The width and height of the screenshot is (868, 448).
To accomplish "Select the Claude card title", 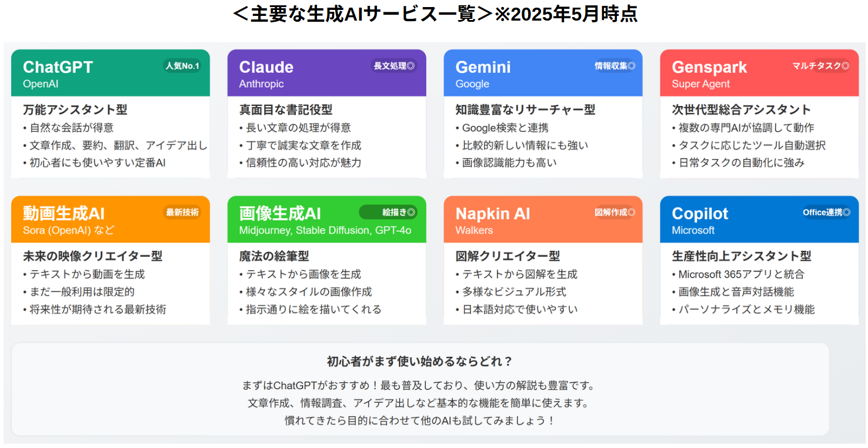I will coord(266,67).
